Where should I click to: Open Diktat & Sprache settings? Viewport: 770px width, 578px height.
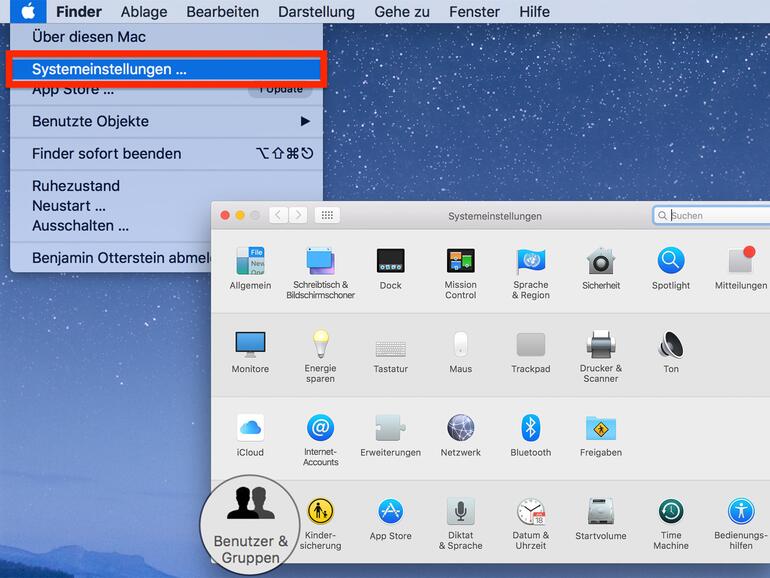(x=460, y=523)
